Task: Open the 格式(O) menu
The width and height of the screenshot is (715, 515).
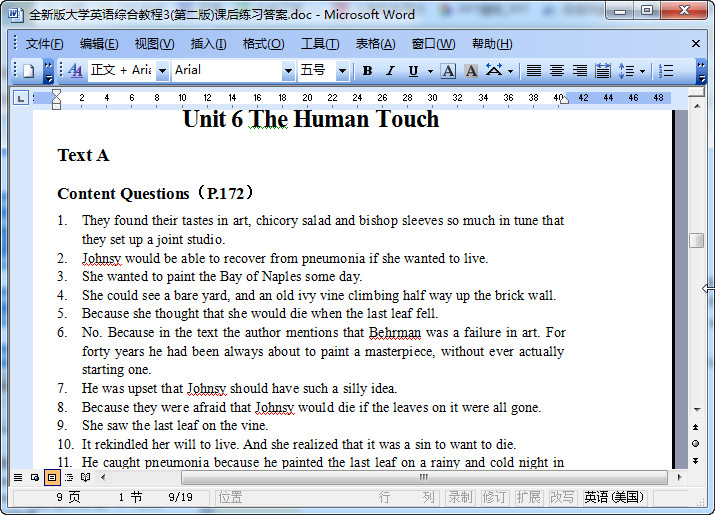Action: point(264,44)
